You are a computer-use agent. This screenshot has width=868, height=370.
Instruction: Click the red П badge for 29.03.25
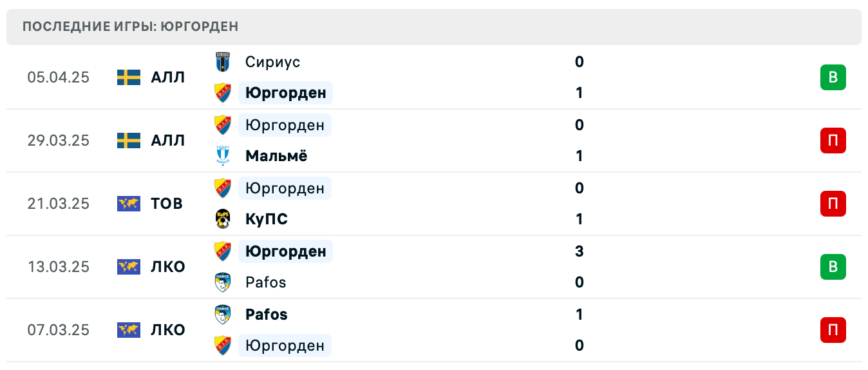click(x=833, y=141)
